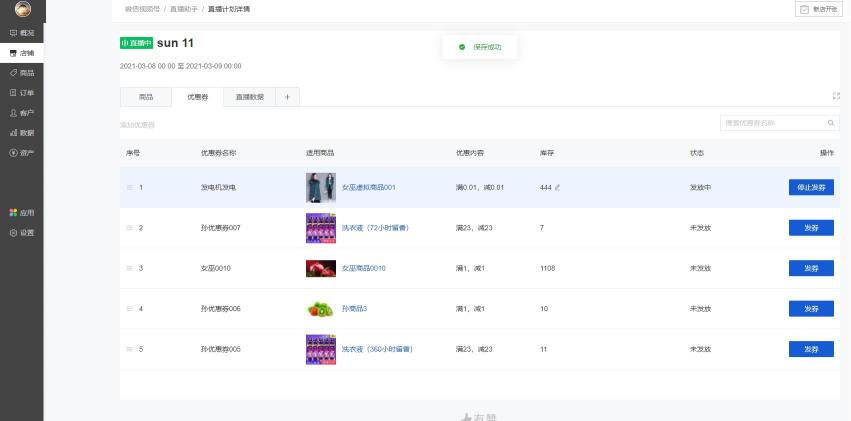Open the 概况 overview sidebar item
The height and width of the screenshot is (421, 851).
tap(22, 33)
